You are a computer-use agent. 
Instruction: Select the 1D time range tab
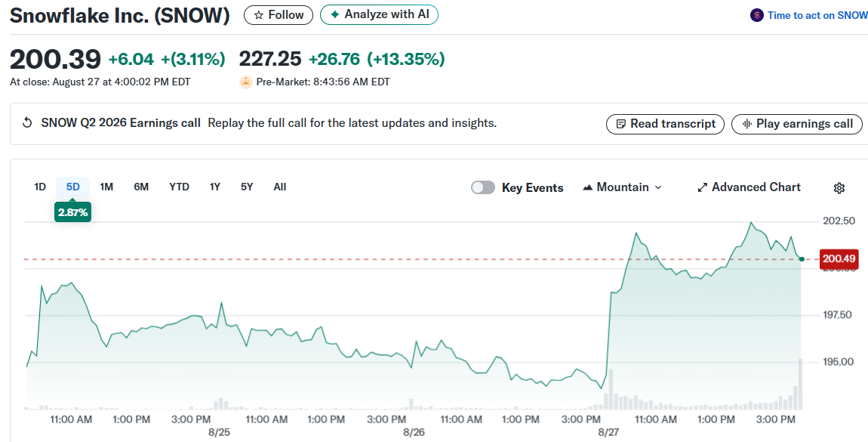point(40,187)
